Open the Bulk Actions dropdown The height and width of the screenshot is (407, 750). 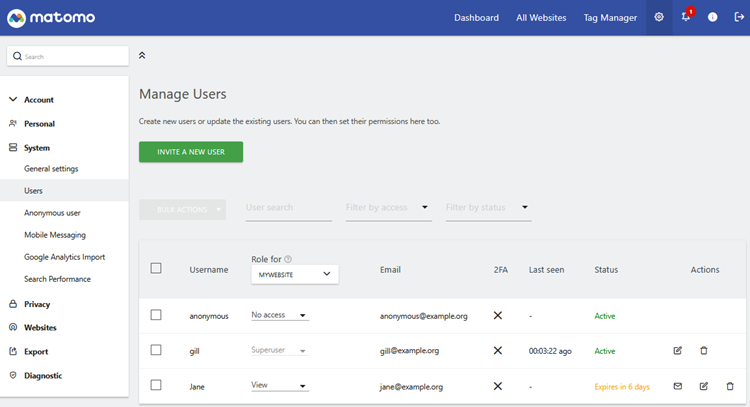(x=182, y=209)
